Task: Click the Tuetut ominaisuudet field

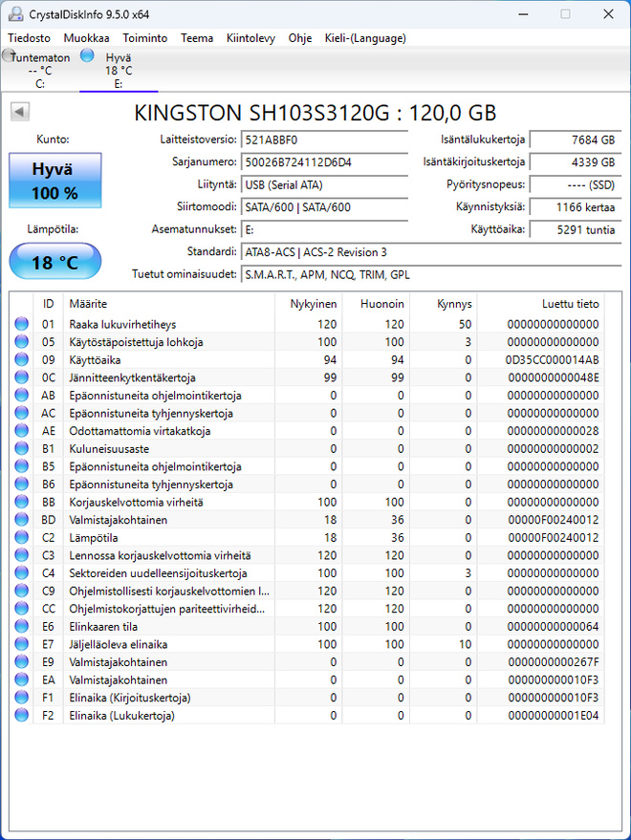Action: click(431, 275)
